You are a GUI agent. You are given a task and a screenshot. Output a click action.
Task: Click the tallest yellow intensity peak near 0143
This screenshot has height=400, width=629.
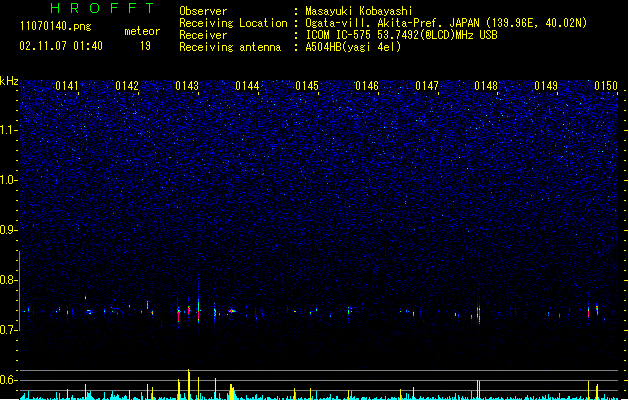pyautogui.click(x=189, y=384)
